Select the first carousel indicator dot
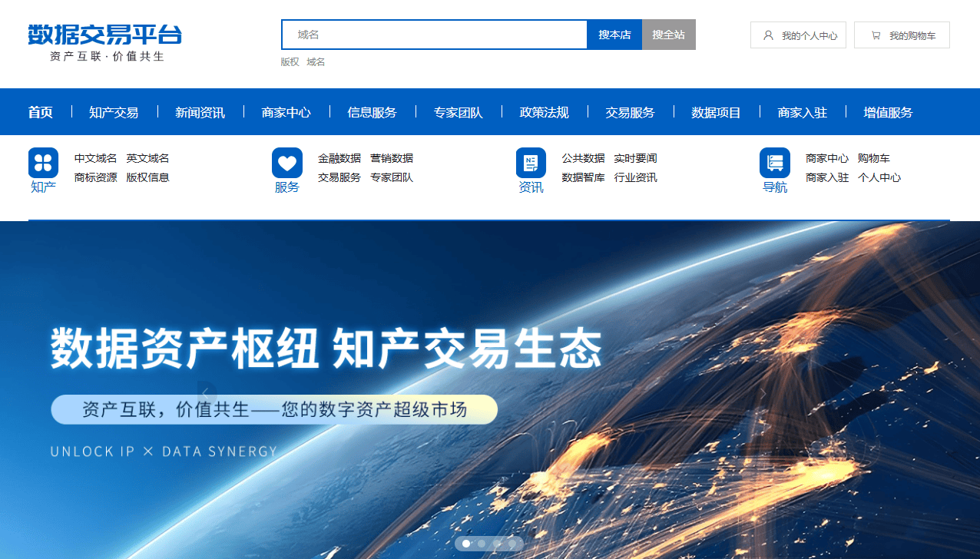The image size is (980, 559). (466, 544)
